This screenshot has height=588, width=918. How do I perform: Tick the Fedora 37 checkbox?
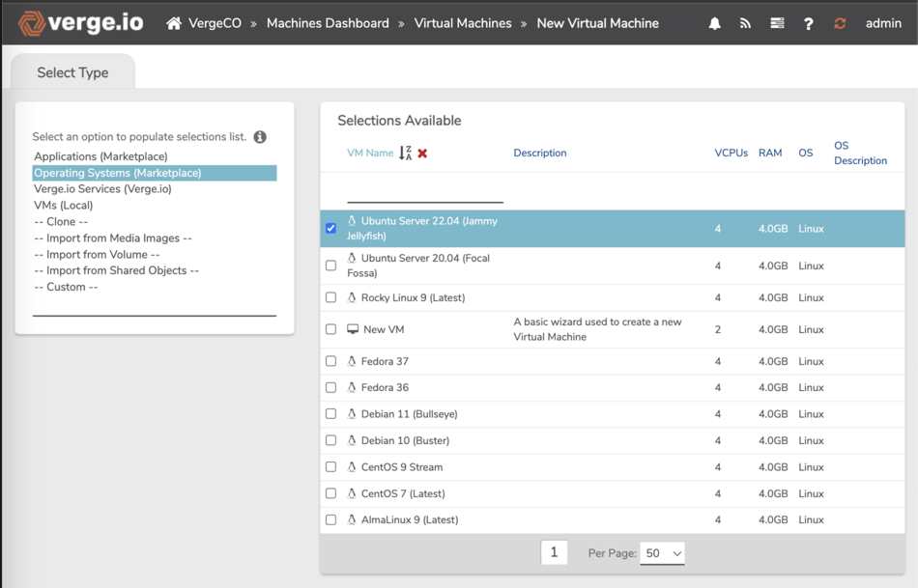tap(330, 361)
